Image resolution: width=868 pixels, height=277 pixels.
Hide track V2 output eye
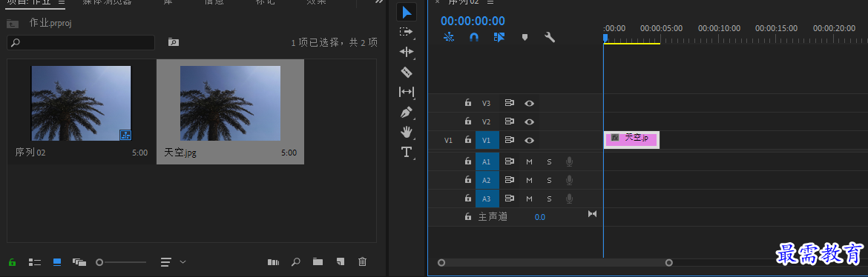(529, 121)
